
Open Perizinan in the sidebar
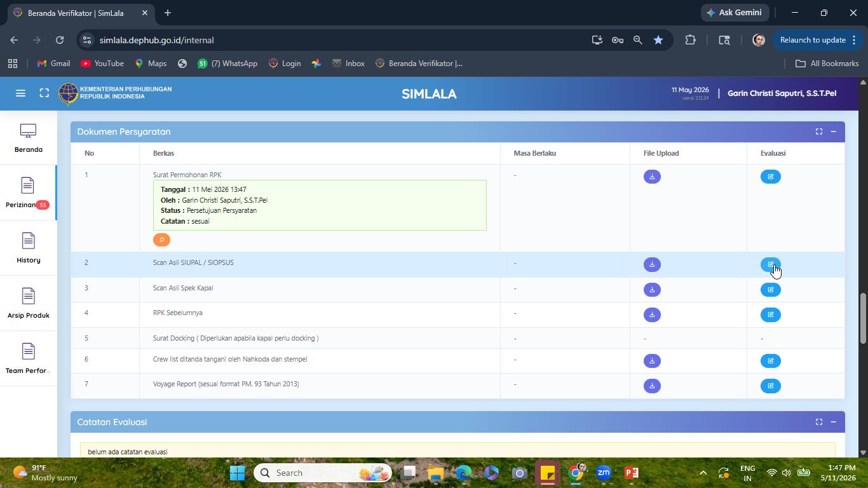(28, 193)
